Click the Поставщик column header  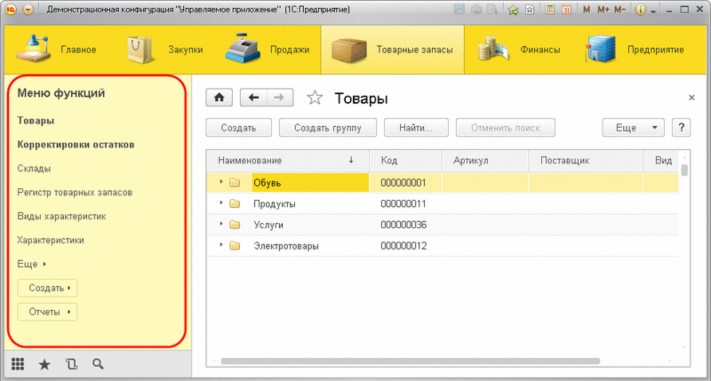click(x=586, y=161)
